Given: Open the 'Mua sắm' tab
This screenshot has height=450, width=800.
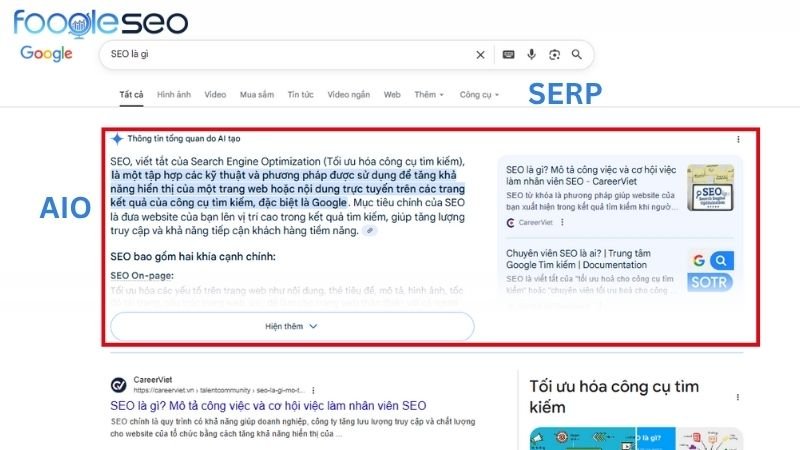Looking at the screenshot, I should (257, 95).
